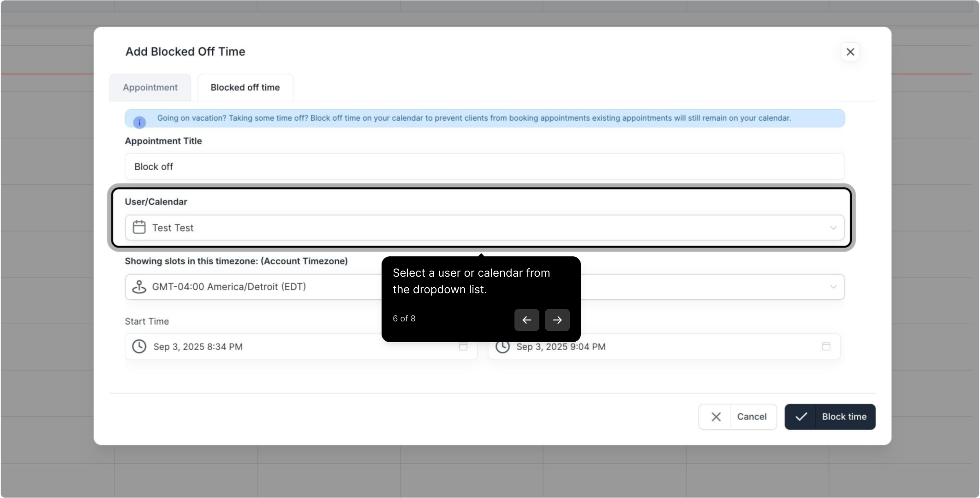The width and height of the screenshot is (980, 498).
Task: Click the clock icon in Start Time
Action: [139, 346]
